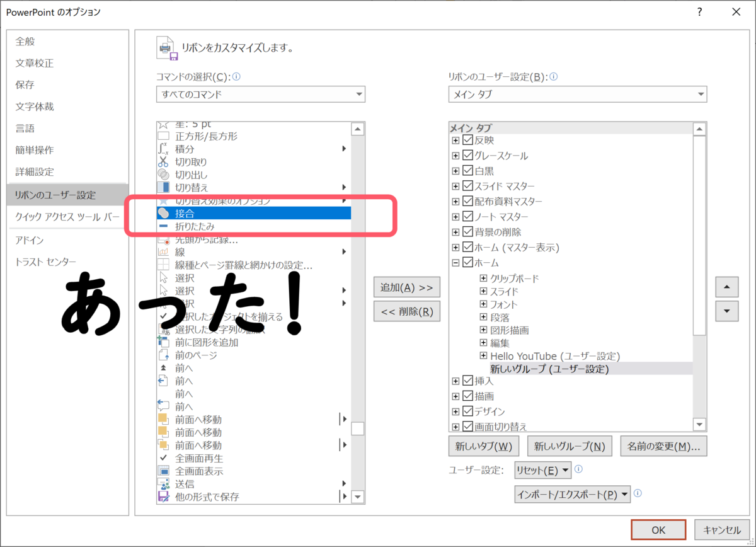
Task: Select the 全画面再生 playback command icon
Action: click(163, 458)
